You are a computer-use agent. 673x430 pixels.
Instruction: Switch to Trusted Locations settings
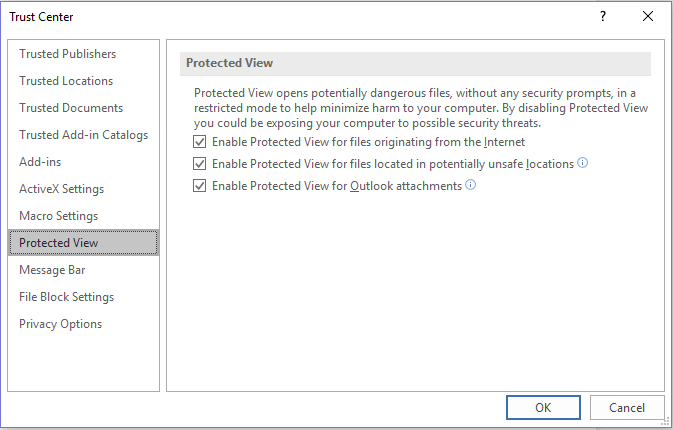point(66,81)
